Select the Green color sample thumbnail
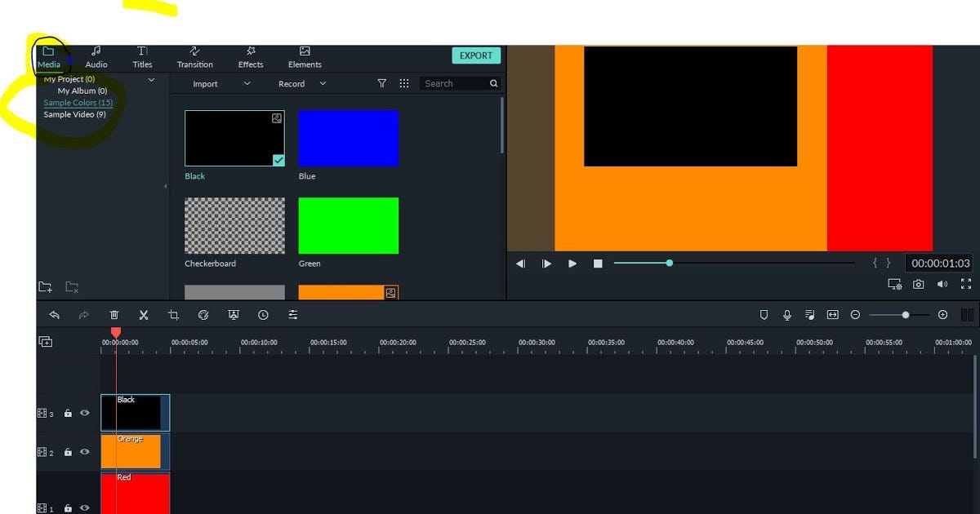This screenshot has height=514, width=980. tap(348, 225)
